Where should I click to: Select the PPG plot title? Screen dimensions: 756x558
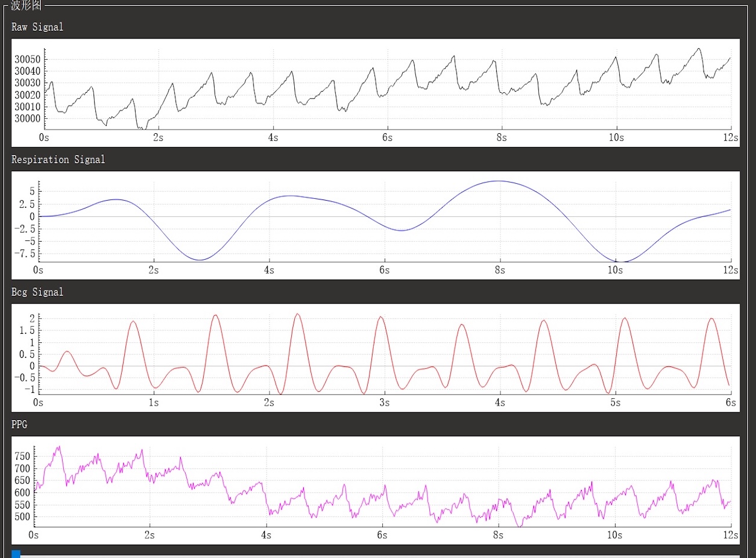click(19, 425)
